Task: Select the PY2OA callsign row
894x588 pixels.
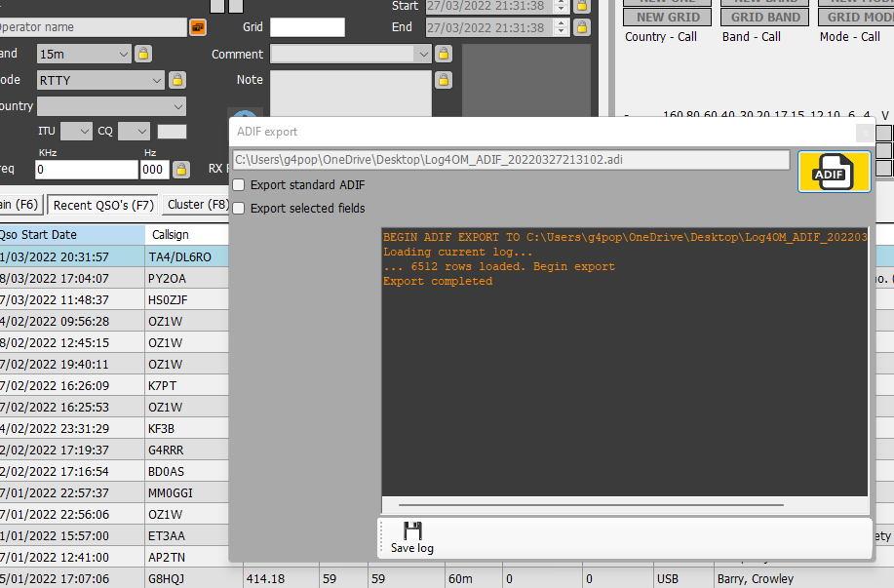Action: pos(114,279)
